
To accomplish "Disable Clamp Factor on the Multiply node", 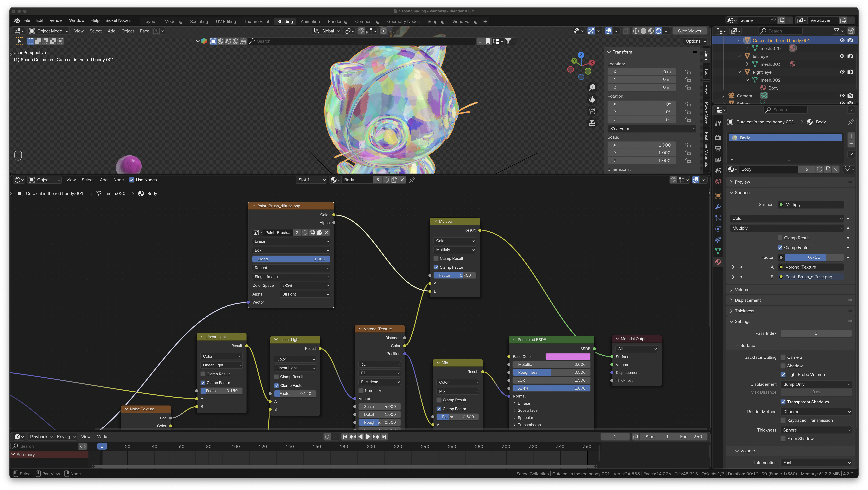I will click(436, 267).
